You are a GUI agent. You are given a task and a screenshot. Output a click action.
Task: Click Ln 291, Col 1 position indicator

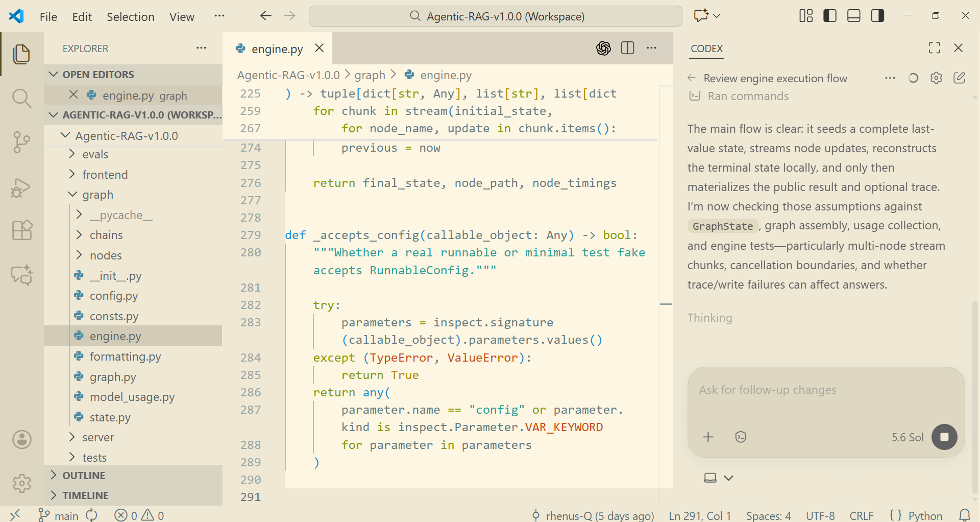click(x=700, y=515)
